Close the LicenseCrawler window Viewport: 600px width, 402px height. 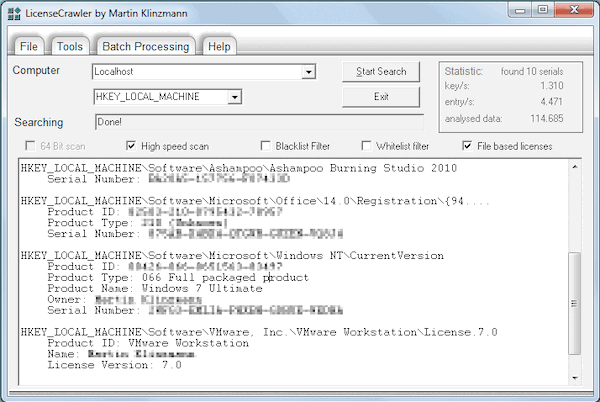click(574, 10)
